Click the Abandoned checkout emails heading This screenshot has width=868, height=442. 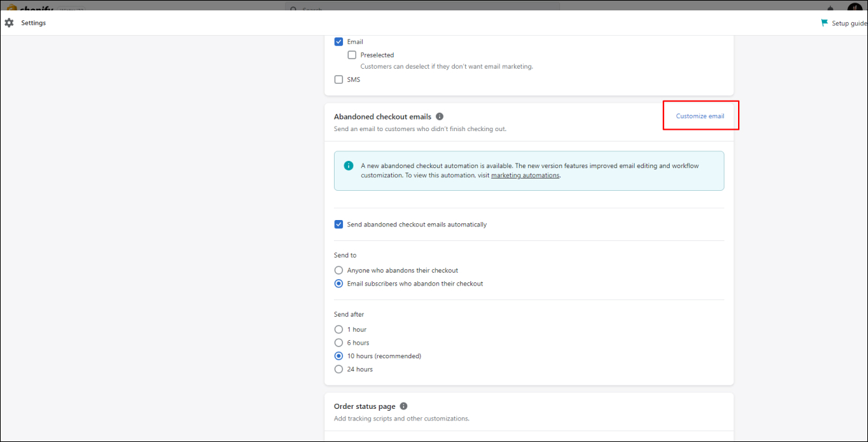383,117
